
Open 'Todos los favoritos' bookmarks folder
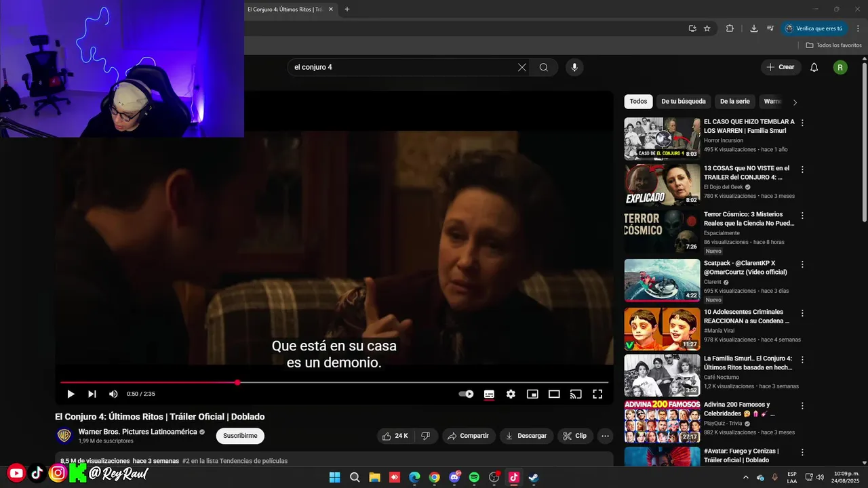click(833, 45)
